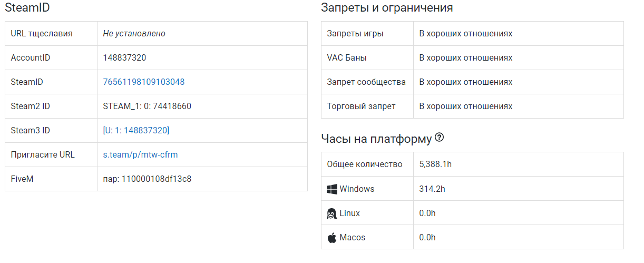Click the Запреты и ограничения heading
This screenshot has width=644, height=263.
[x=387, y=8]
